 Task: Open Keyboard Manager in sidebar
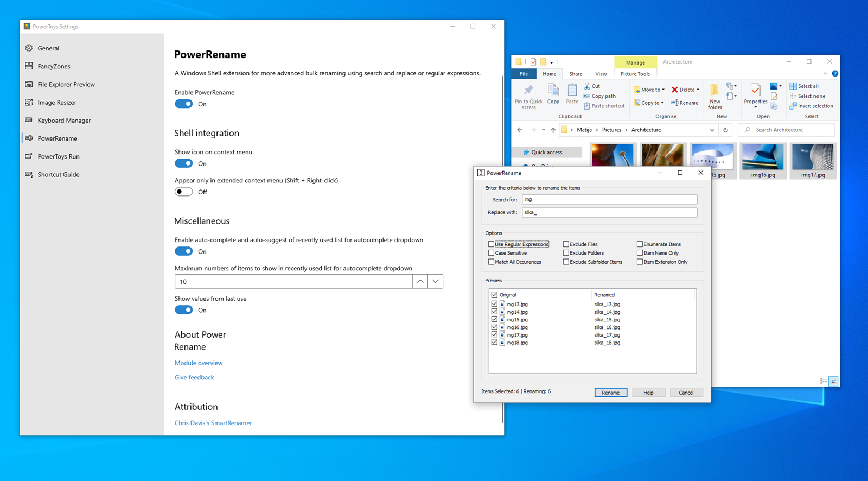click(64, 121)
